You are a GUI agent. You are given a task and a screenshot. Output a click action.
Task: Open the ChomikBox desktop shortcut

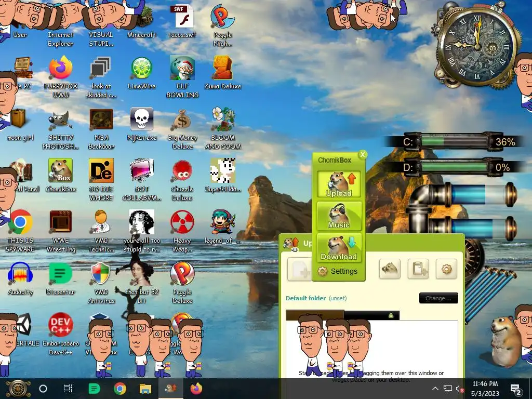(x=60, y=175)
